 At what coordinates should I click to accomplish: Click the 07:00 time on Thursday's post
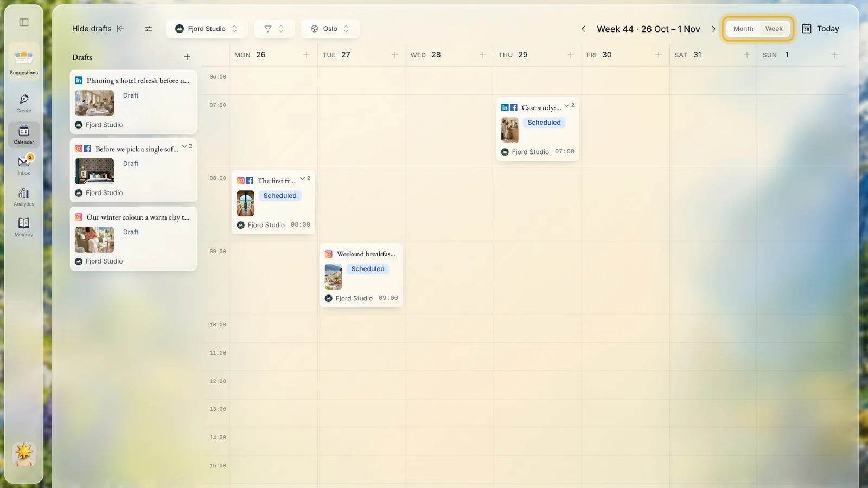pyautogui.click(x=565, y=152)
